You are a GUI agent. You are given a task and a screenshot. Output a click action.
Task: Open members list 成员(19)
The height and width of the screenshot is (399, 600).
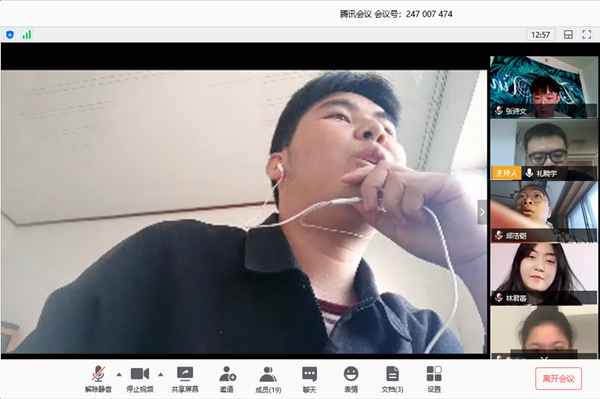click(x=268, y=379)
